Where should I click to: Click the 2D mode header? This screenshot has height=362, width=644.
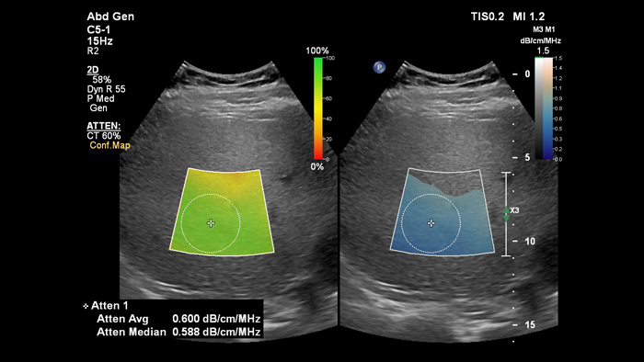[92, 70]
